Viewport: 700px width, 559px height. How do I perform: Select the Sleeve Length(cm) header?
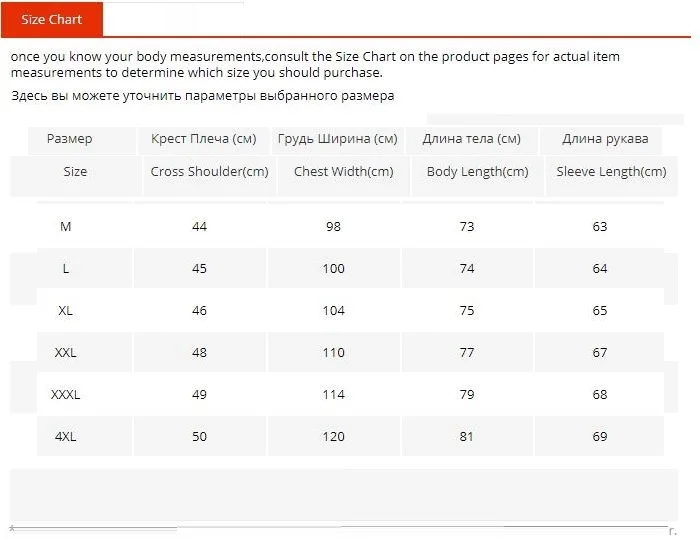(611, 172)
